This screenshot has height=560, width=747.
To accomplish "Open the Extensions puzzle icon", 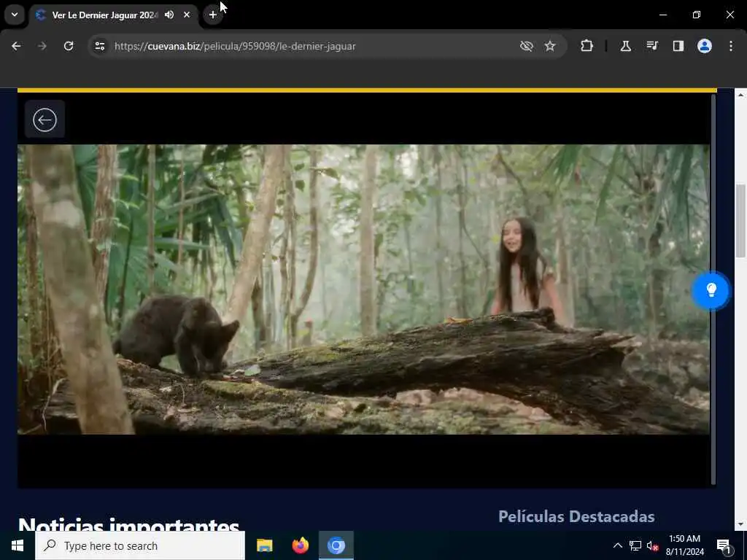I will [x=587, y=46].
